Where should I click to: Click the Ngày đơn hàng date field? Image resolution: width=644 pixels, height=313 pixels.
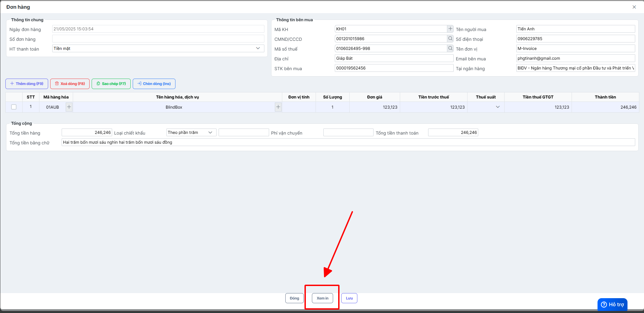[x=158, y=29]
